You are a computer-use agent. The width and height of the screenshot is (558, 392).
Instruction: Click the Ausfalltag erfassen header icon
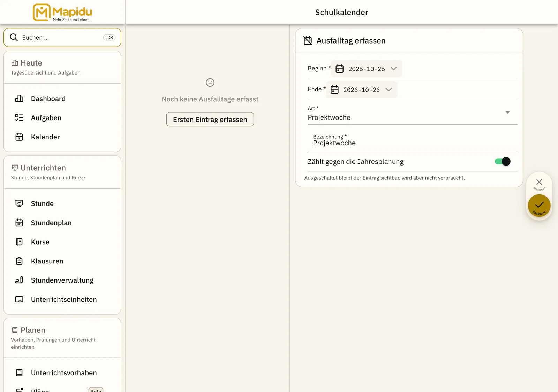coord(308,41)
